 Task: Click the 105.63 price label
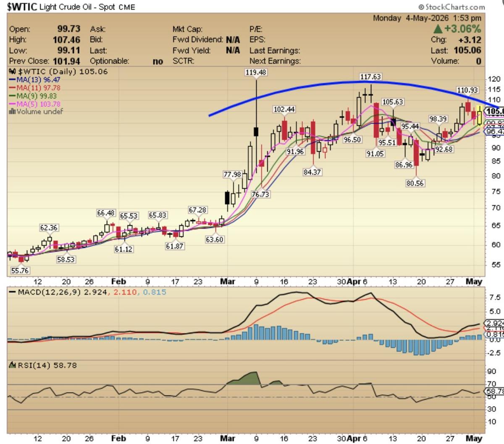(393, 102)
